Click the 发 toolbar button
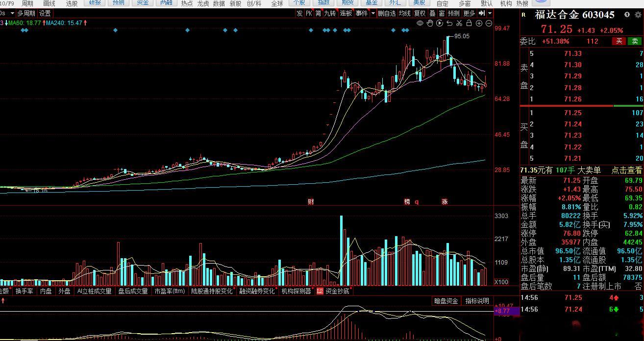This screenshot has width=644, height=341. point(299,13)
